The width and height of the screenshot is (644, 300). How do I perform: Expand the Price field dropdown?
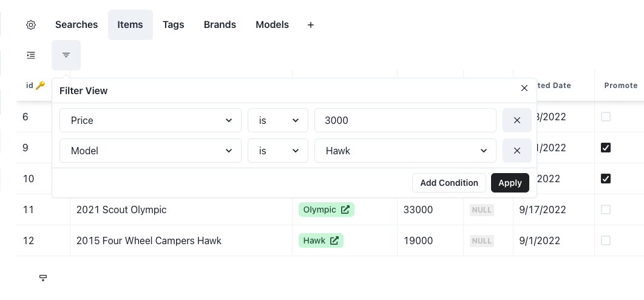click(151, 120)
